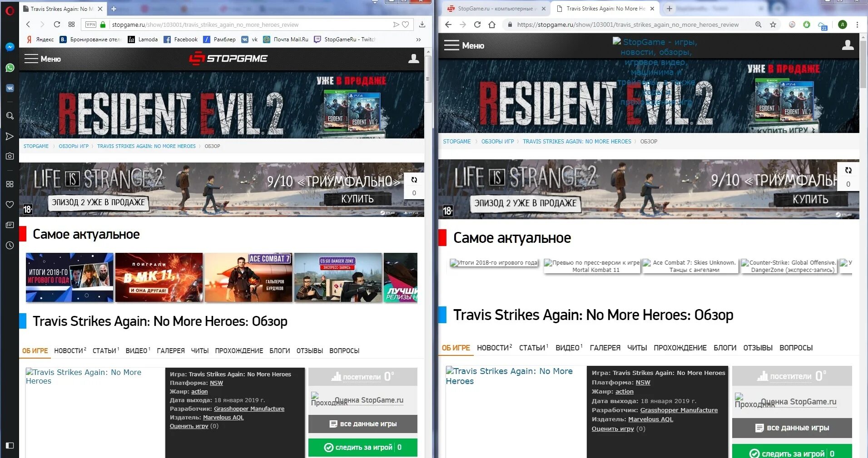The width and height of the screenshot is (868, 458).
Task: Go back in Chrome window
Action: (x=448, y=25)
